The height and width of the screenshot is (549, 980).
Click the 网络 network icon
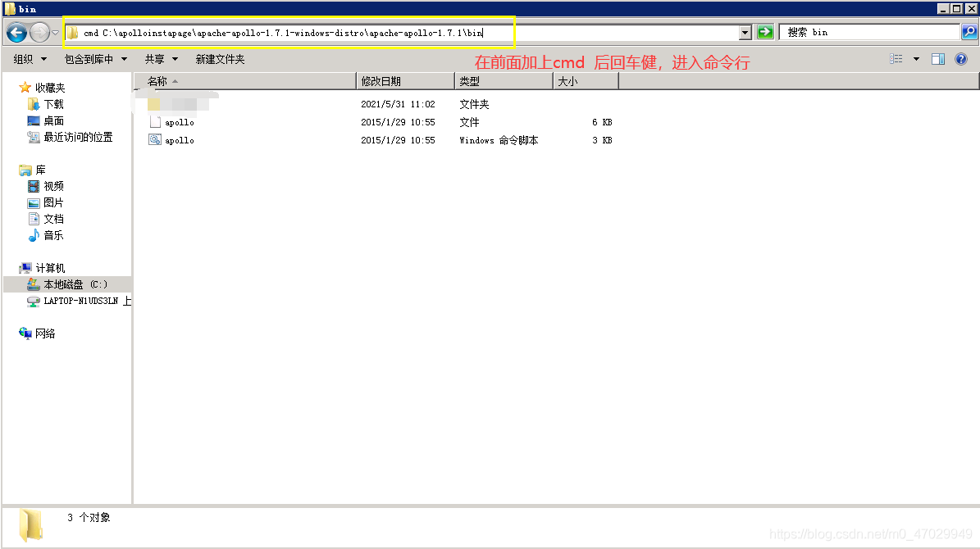pos(25,333)
